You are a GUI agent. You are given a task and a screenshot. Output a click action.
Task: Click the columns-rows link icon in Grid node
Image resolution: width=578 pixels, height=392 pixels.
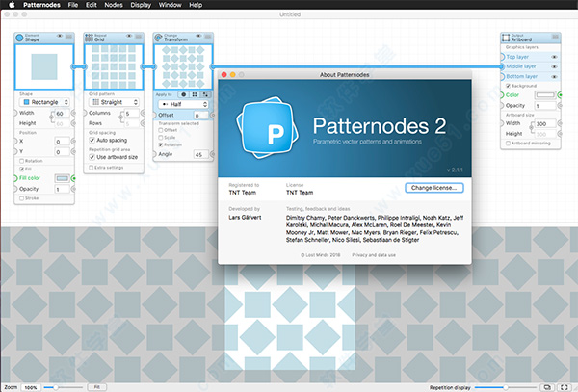coord(121,118)
